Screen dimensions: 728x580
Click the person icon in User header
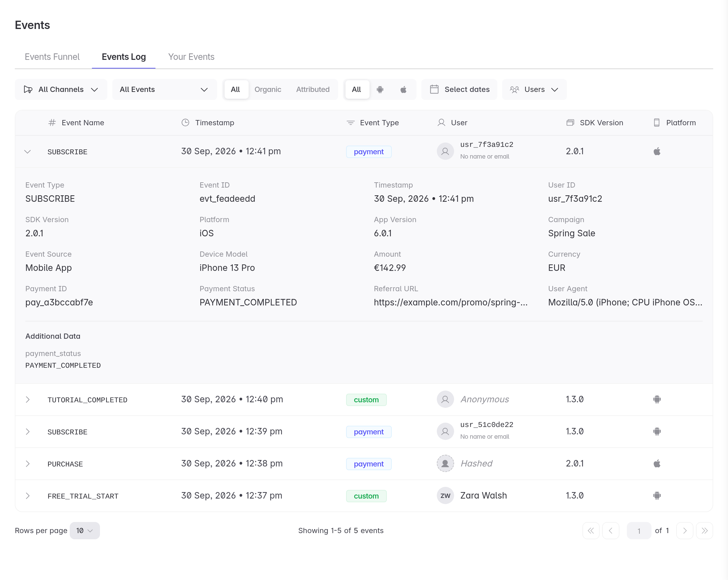click(441, 122)
